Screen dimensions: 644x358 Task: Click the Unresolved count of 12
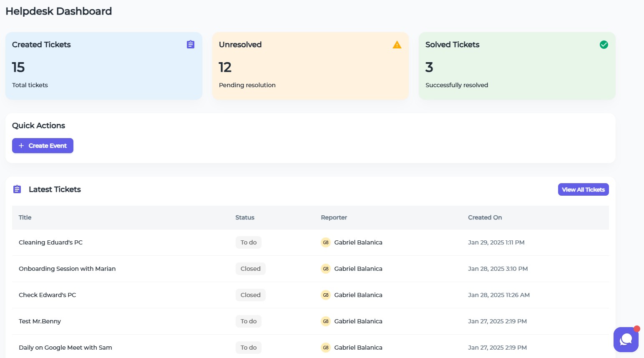pyautogui.click(x=225, y=67)
